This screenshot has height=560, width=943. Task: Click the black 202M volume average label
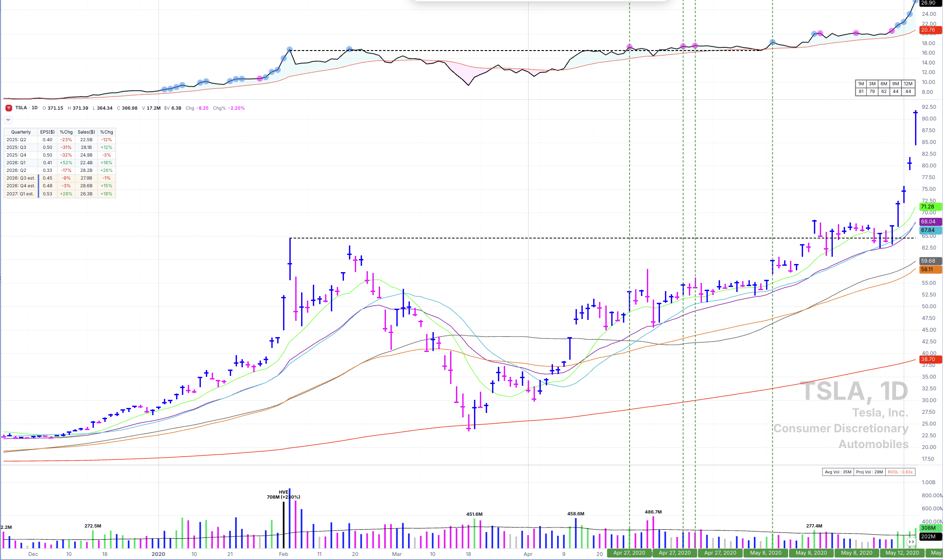pyautogui.click(x=930, y=537)
